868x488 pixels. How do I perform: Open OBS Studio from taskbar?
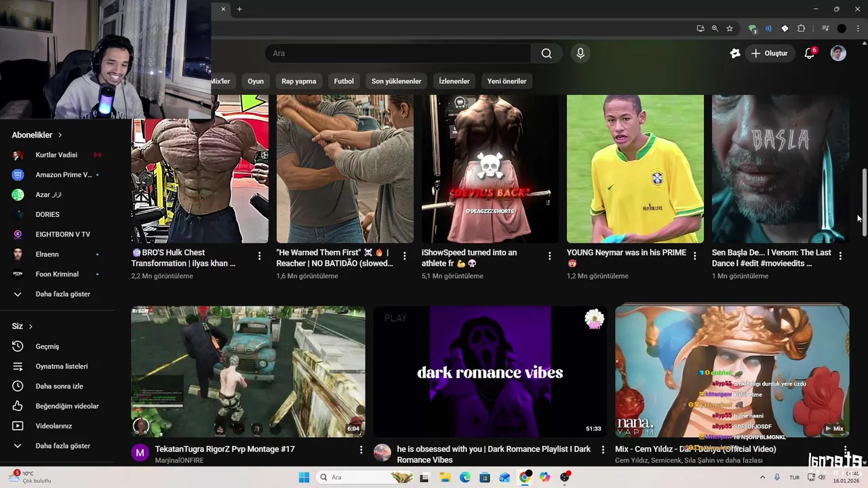tap(566, 477)
